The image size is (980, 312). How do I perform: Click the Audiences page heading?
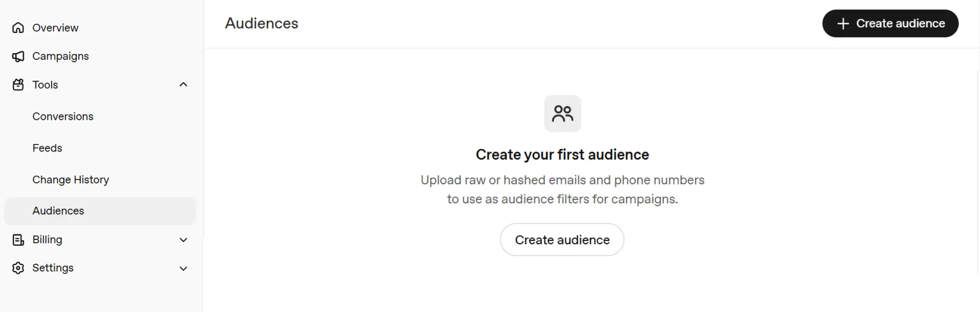(x=261, y=23)
